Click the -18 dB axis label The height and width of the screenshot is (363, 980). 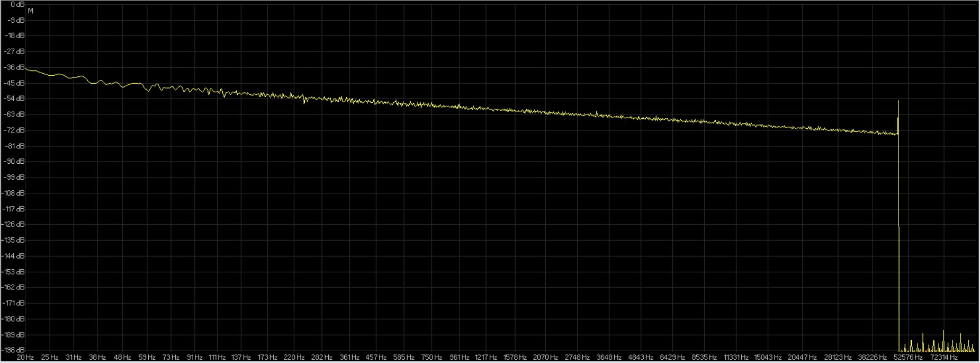tap(14, 36)
